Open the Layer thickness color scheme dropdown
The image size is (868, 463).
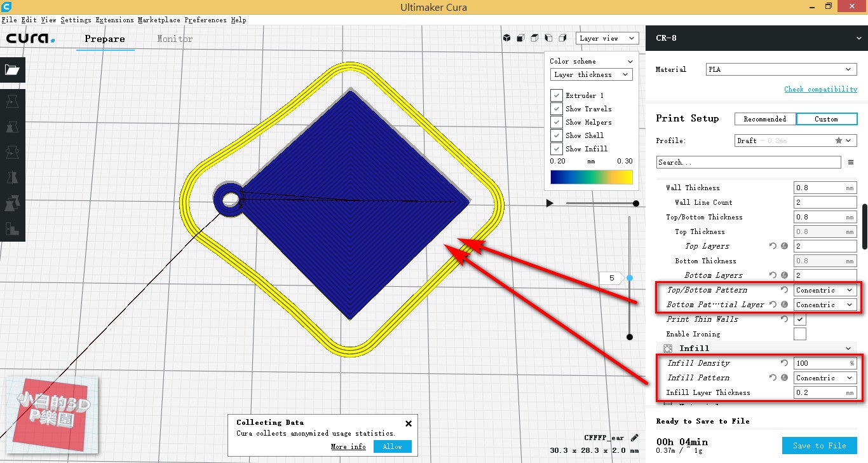pos(591,74)
